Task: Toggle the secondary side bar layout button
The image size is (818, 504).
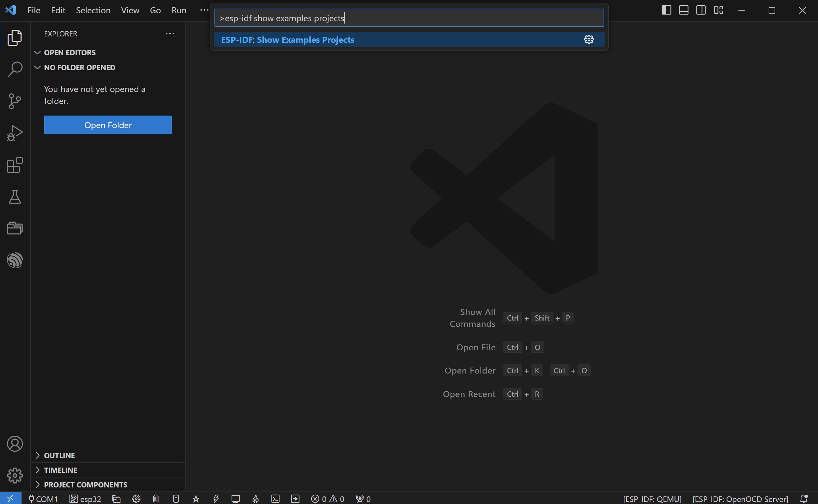Action: tap(701, 10)
